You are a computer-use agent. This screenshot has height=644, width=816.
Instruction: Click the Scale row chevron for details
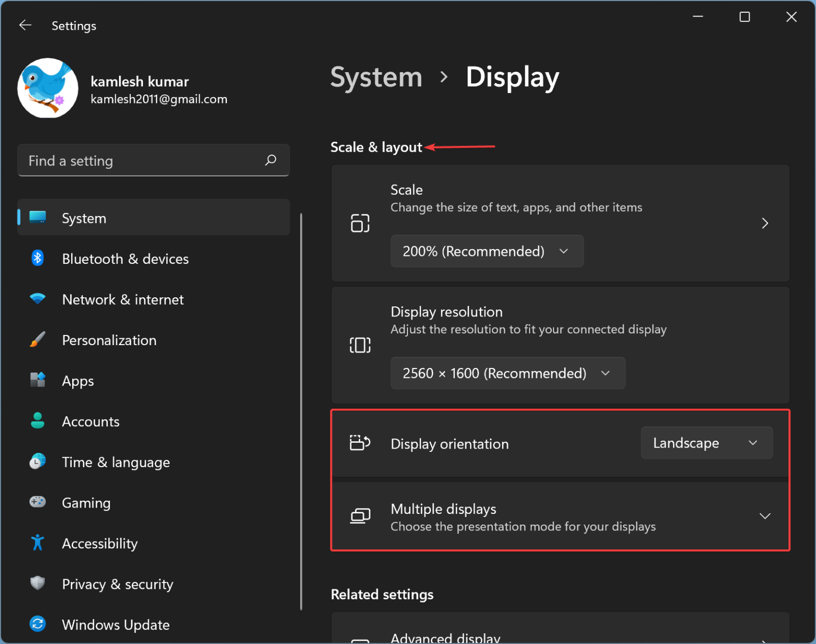pos(765,224)
